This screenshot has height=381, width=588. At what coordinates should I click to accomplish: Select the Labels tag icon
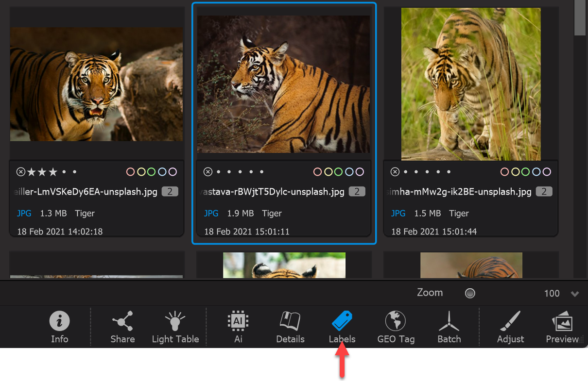pyautogui.click(x=342, y=321)
